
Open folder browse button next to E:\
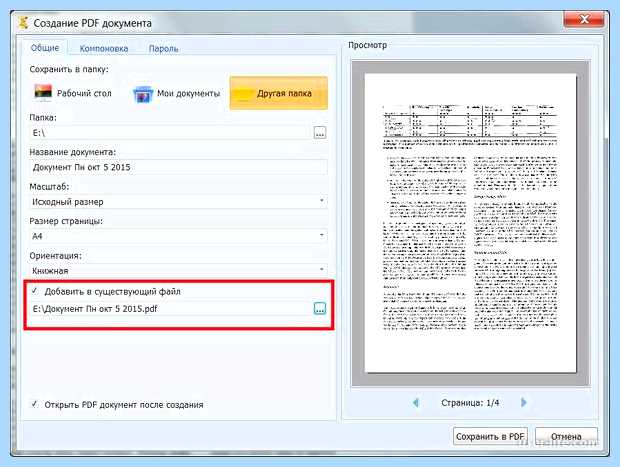point(320,133)
